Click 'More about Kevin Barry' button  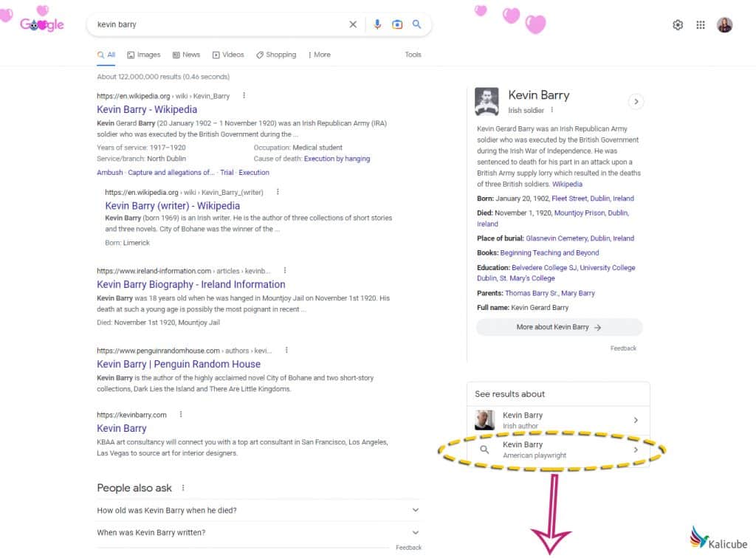559,327
